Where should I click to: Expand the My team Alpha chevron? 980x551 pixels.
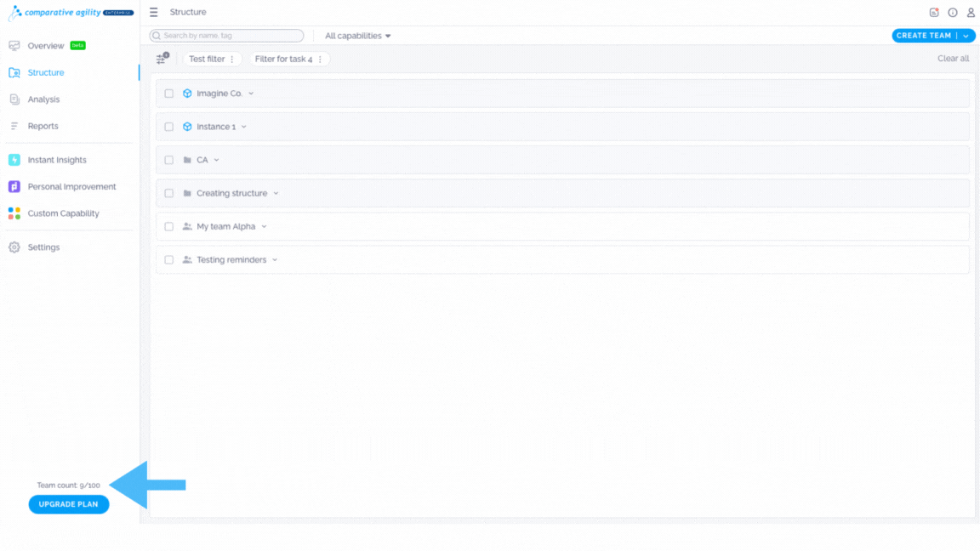point(265,227)
